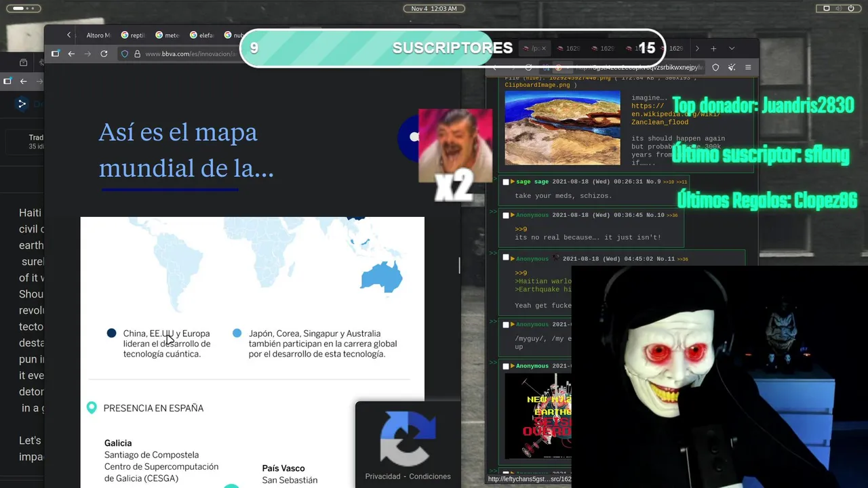
Task: Click shield icon in right browser toolbar
Action: pos(715,67)
